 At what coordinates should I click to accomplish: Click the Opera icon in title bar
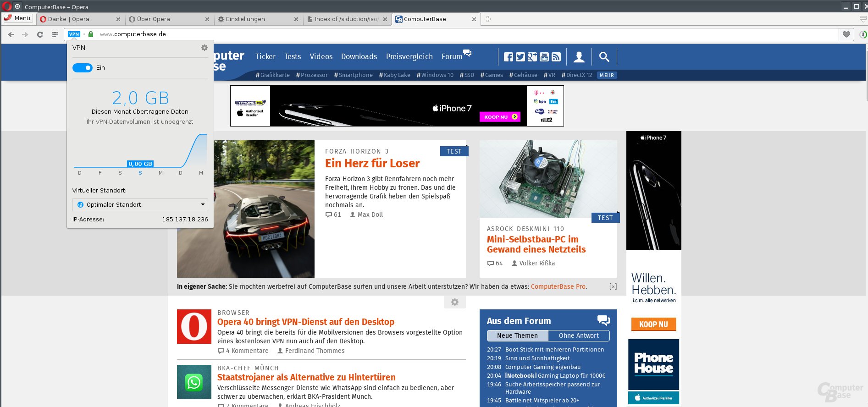tap(7, 6)
